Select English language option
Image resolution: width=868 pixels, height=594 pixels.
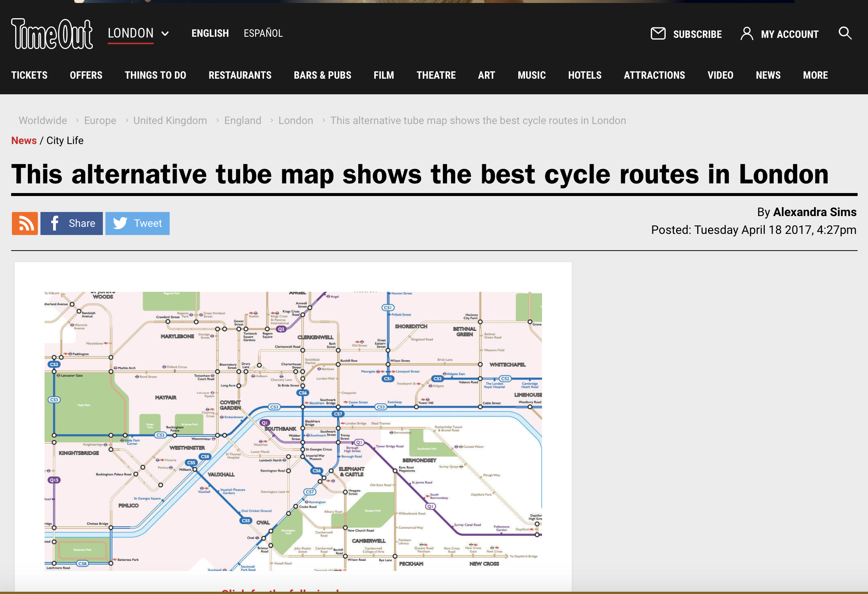pos(210,33)
